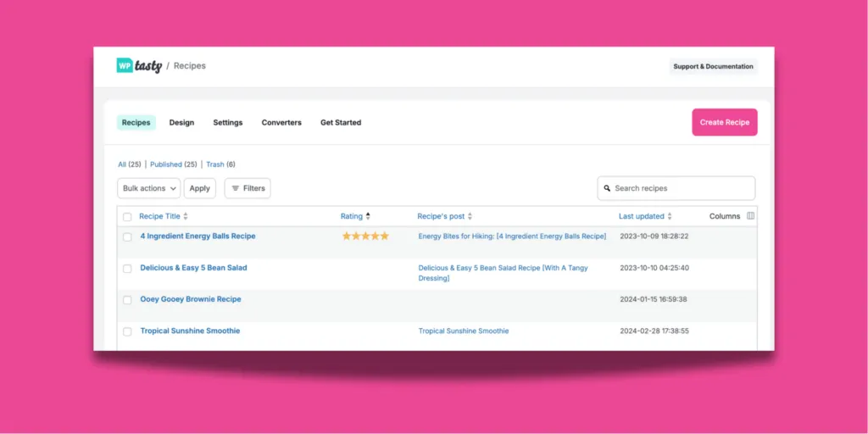
Task: Sort by Recipe Title column header
Action: click(160, 216)
